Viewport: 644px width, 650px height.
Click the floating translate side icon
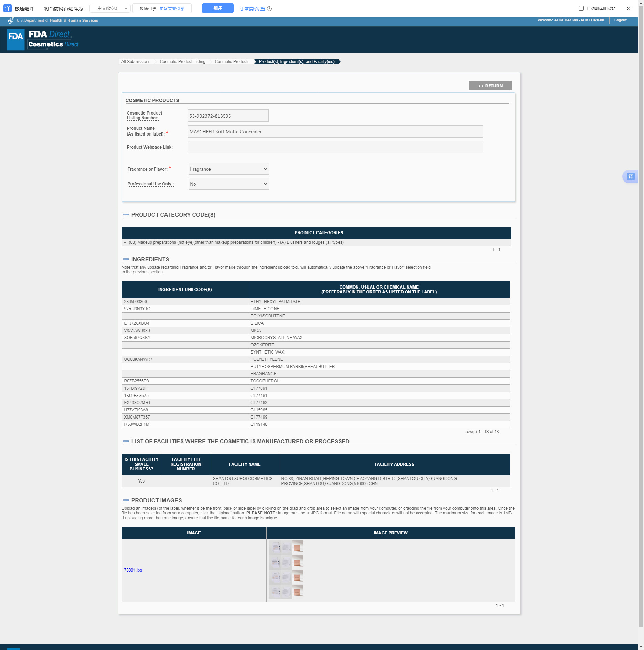click(x=631, y=176)
